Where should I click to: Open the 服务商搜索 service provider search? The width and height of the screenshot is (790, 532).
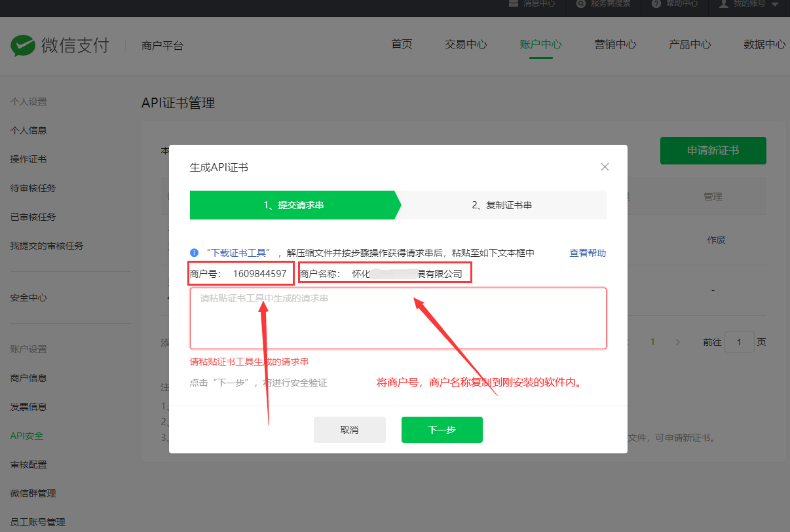603,4
